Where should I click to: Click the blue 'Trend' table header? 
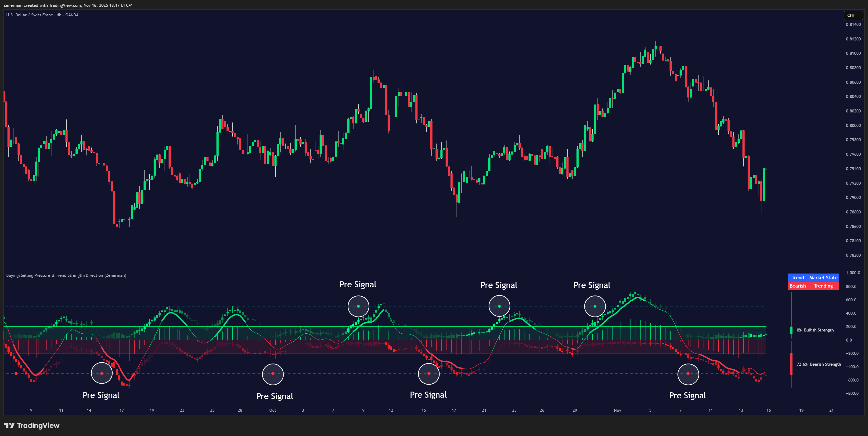798,278
